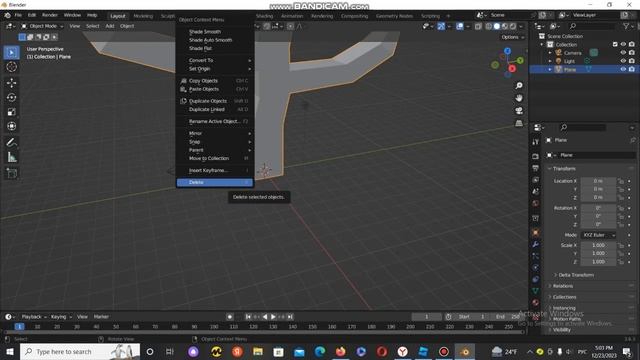
Task: Open the Object Data properties tab icon
Action: click(x=536, y=291)
